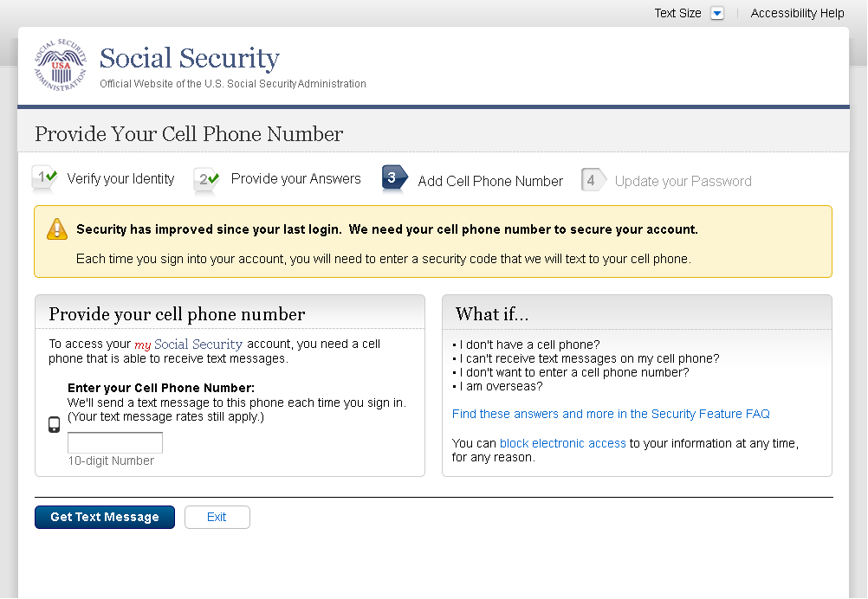Click the Text Size label
Viewport: 868px width, 599px height.
(677, 13)
